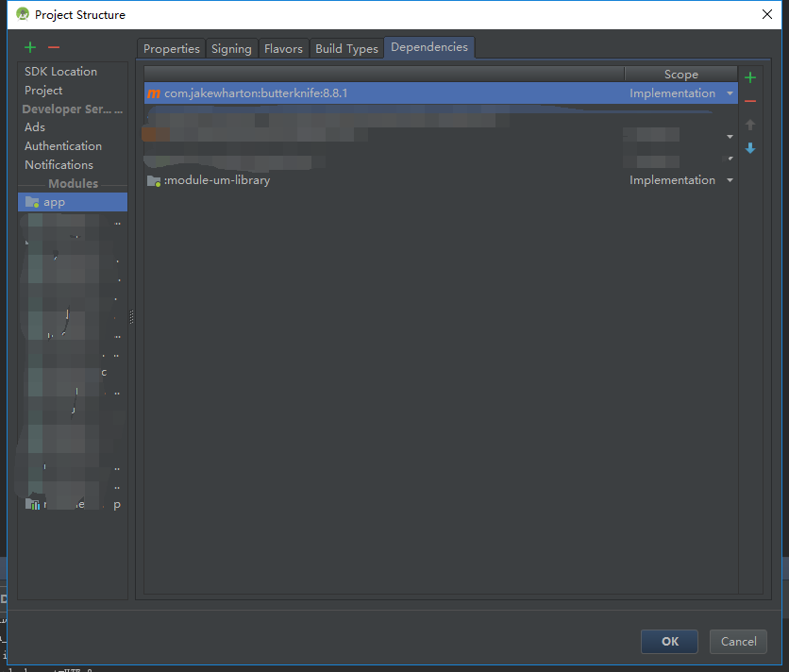Select SDK Location in sidebar
The height and width of the screenshot is (672, 789).
pyautogui.click(x=61, y=72)
